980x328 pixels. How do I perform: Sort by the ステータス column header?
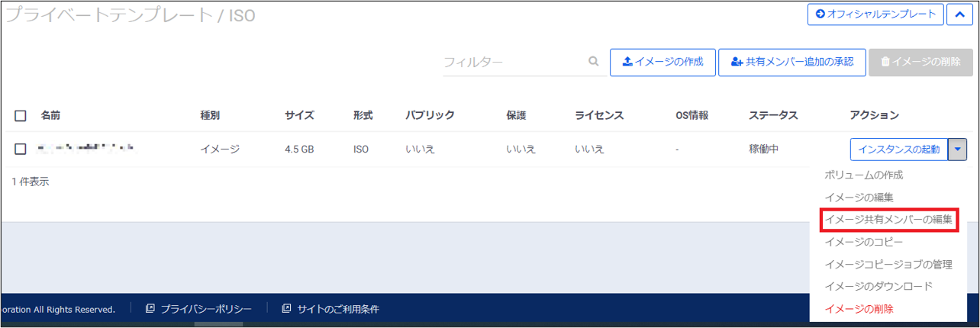point(773,115)
